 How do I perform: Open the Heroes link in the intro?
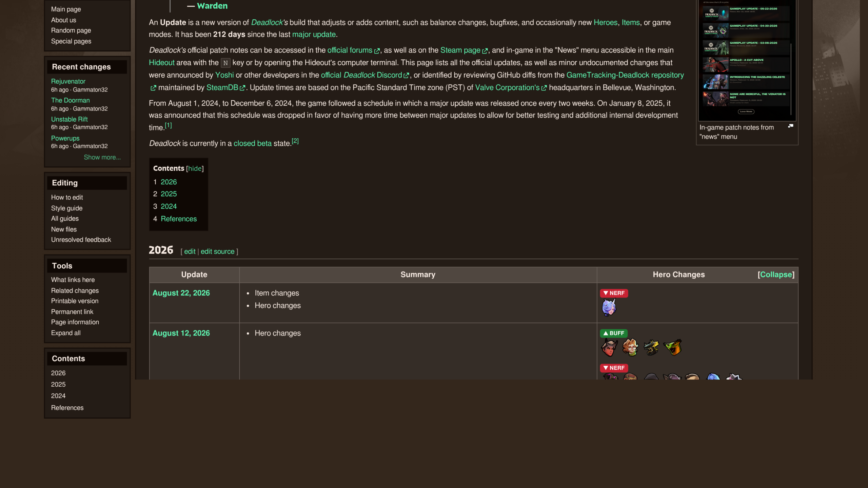click(606, 23)
